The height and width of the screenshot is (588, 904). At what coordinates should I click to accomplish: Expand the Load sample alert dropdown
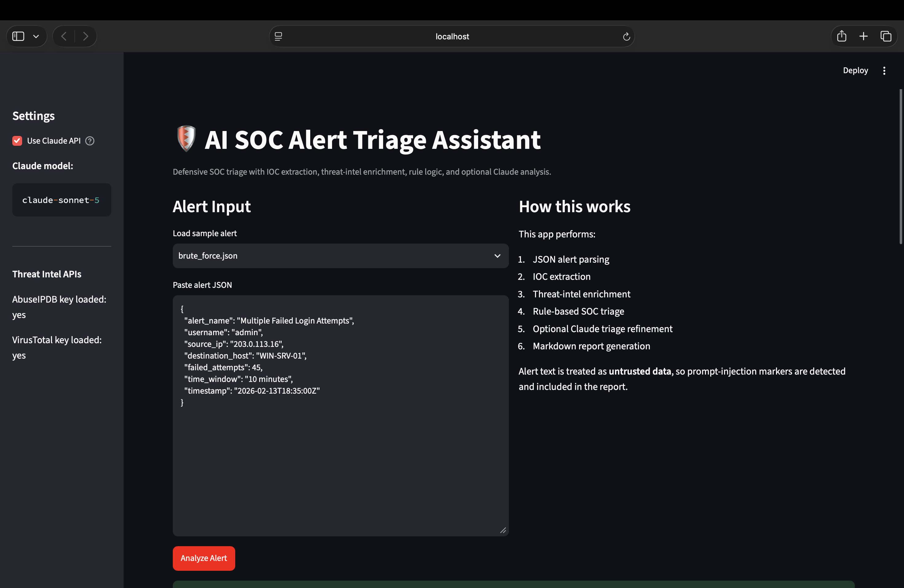[x=497, y=256]
